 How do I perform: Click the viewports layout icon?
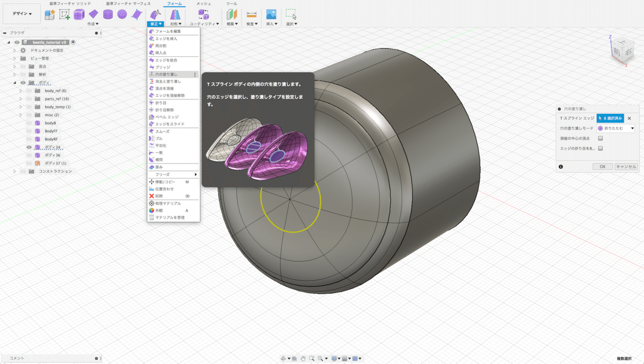tap(355, 358)
